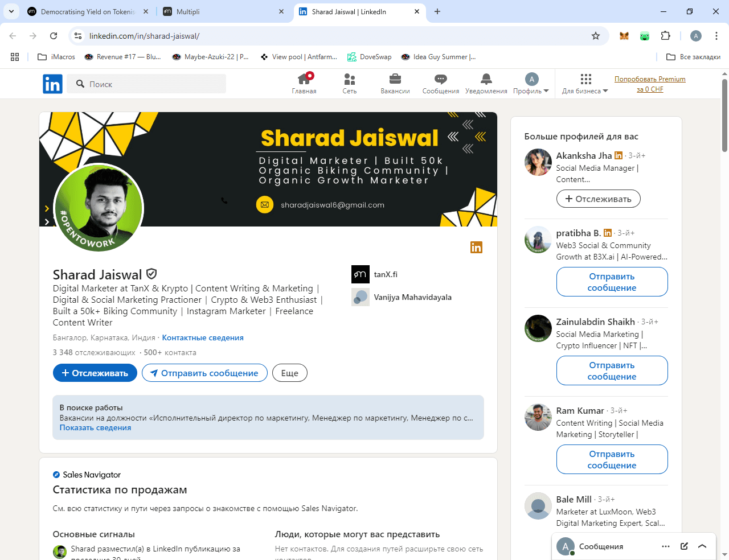The height and width of the screenshot is (560, 729).
Task: Open the Еще more actions button
Action: point(290,373)
